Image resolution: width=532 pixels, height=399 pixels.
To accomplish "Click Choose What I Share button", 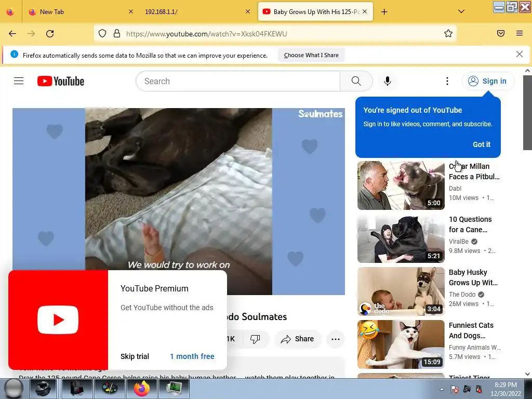I will point(311,55).
